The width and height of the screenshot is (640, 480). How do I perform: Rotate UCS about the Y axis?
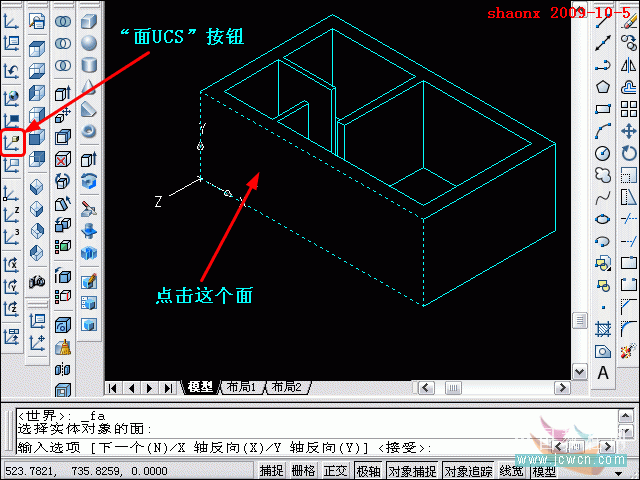click(12, 287)
